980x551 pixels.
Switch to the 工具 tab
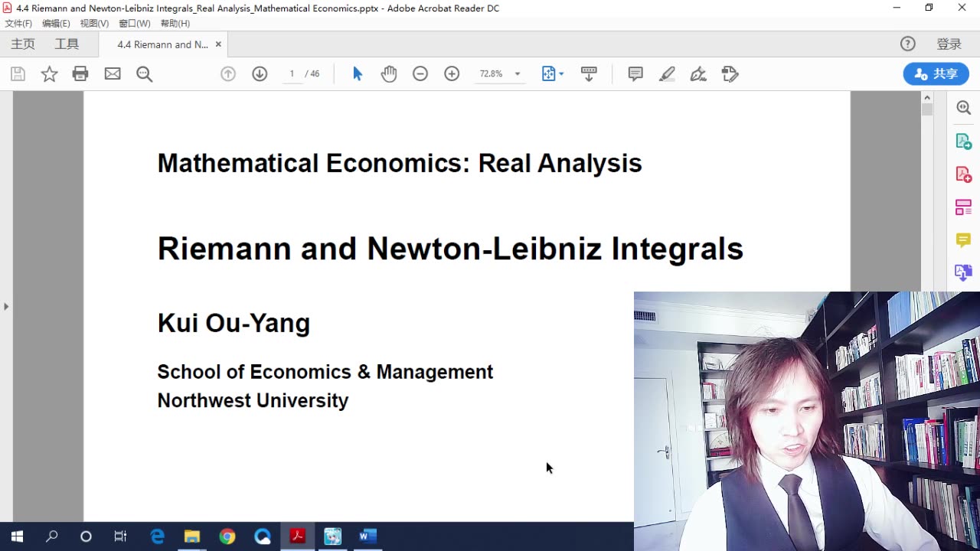(67, 44)
